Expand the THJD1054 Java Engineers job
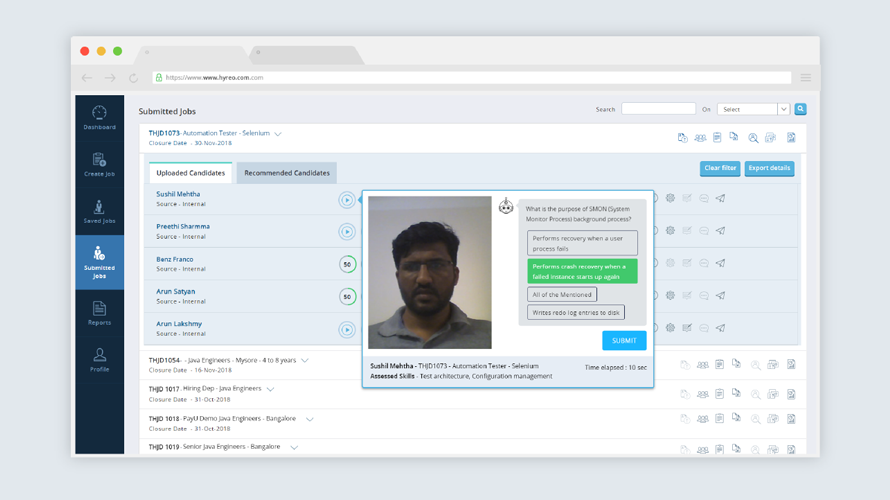 [305, 361]
